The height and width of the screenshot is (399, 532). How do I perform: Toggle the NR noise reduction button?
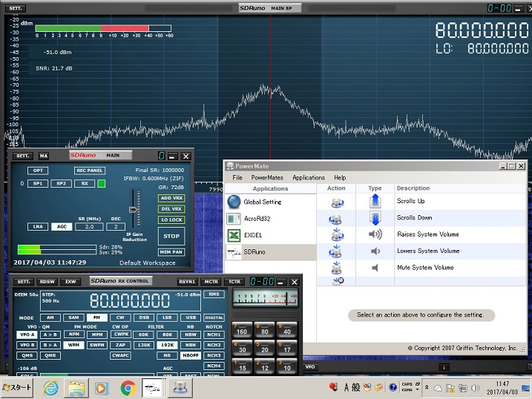tap(167, 355)
